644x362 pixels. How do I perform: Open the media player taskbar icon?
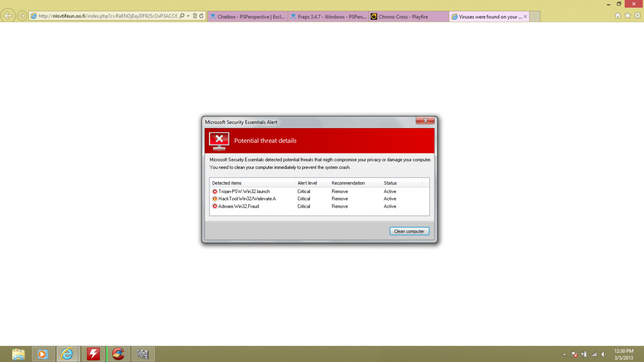[42, 354]
